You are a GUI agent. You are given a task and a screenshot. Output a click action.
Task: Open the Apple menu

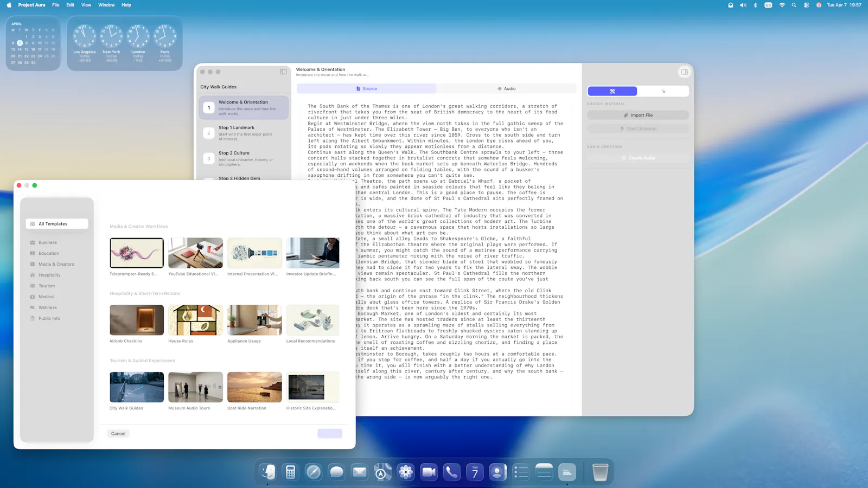(x=9, y=5)
